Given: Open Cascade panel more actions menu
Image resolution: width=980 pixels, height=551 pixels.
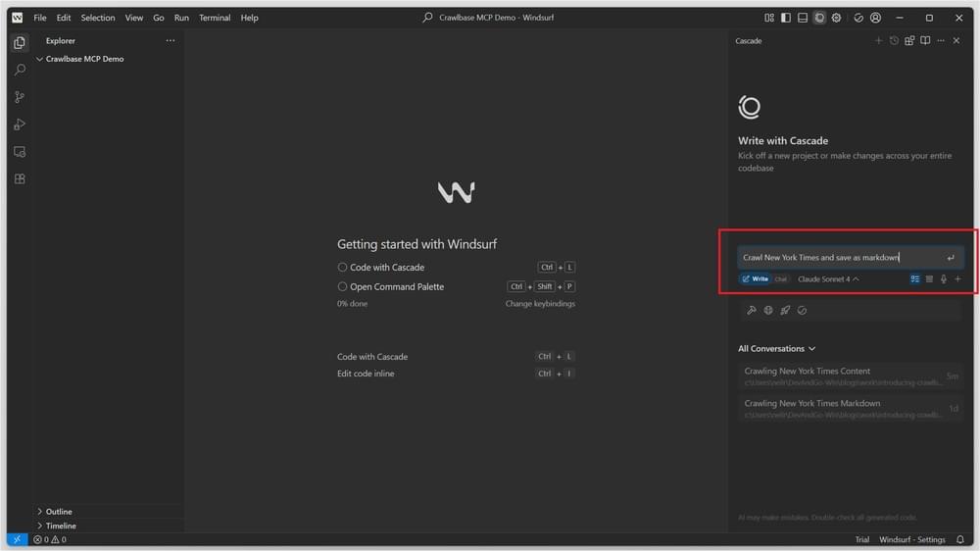Looking at the screenshot, I should coord(941,40).
